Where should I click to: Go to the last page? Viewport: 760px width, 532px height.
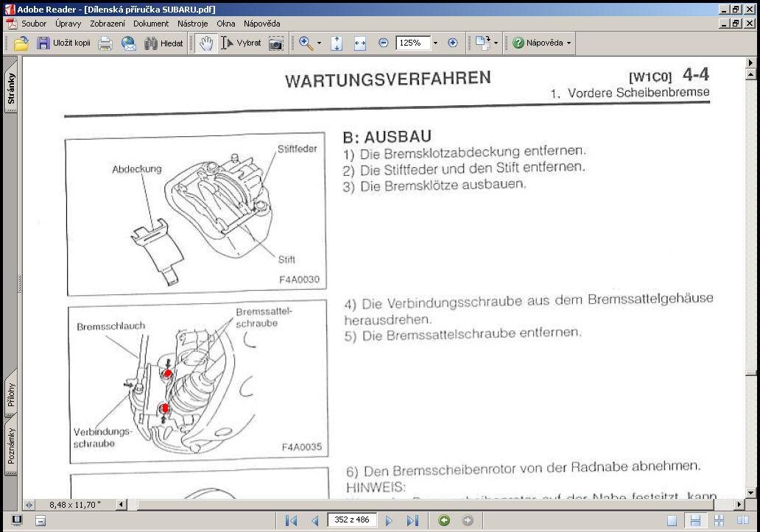tap(412, 520)
